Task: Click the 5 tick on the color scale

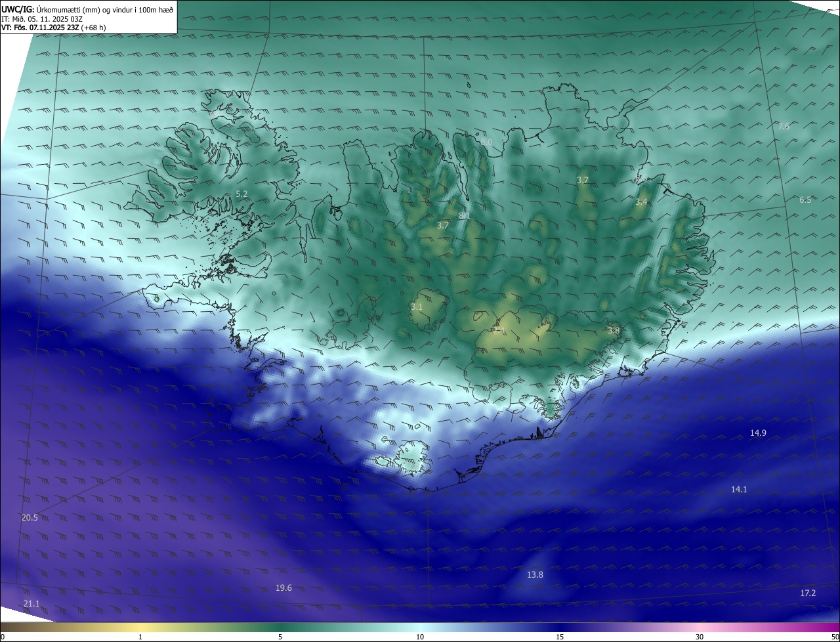Action: [280, 637]
